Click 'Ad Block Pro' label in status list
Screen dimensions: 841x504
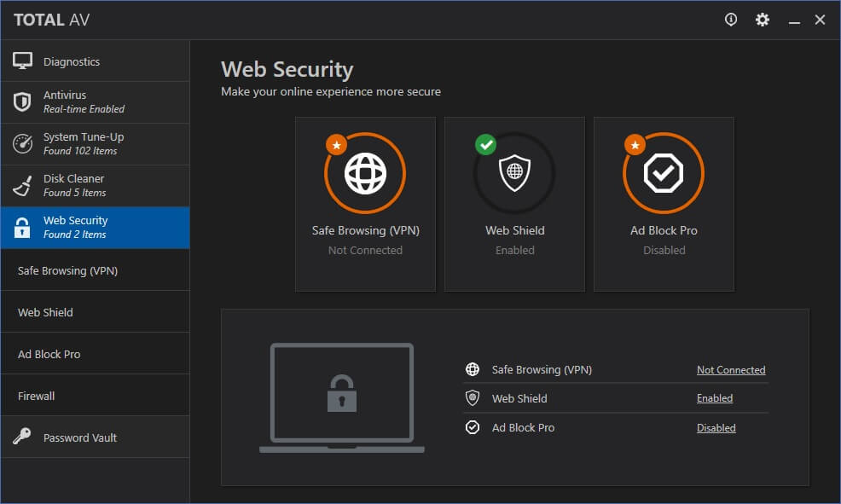point(523,427)
